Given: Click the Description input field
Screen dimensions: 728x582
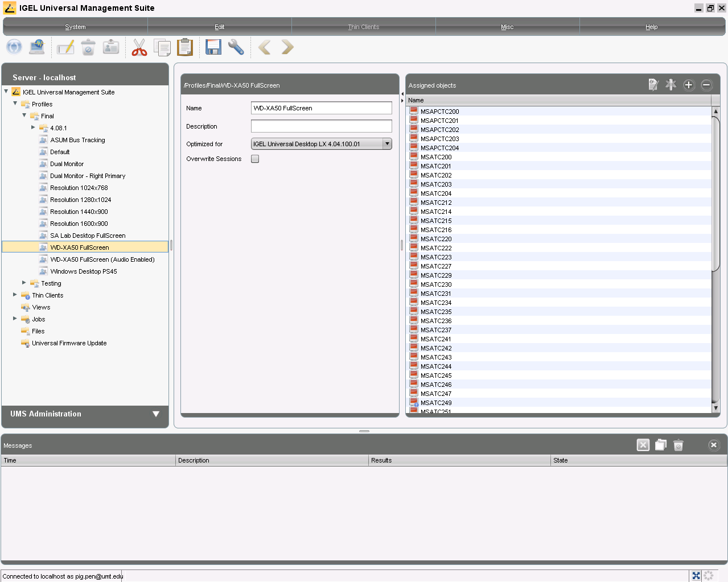Looking at the screenshot, I should pyautogui.click(x=322, y=126).
